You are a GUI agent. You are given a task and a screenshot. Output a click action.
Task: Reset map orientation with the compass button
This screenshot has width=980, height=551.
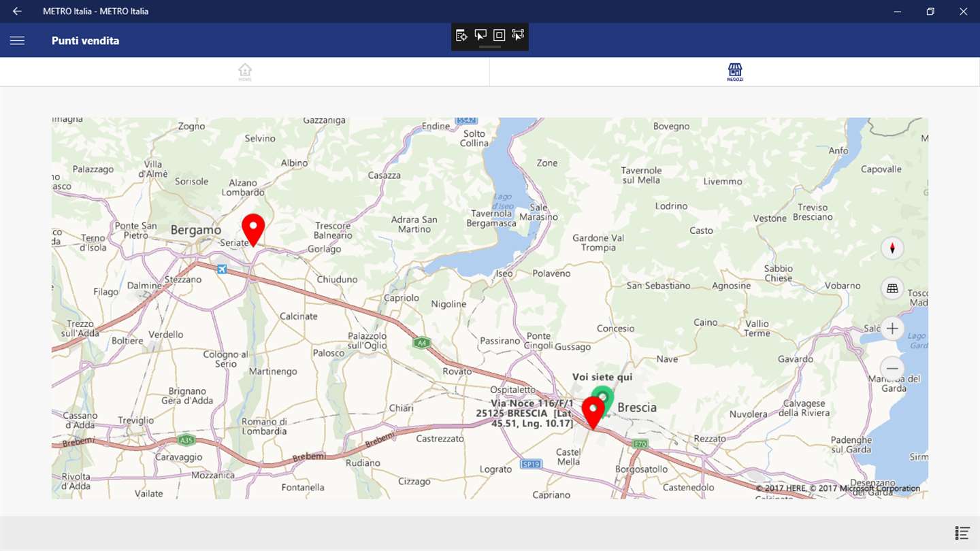click(x=892, y=248)
